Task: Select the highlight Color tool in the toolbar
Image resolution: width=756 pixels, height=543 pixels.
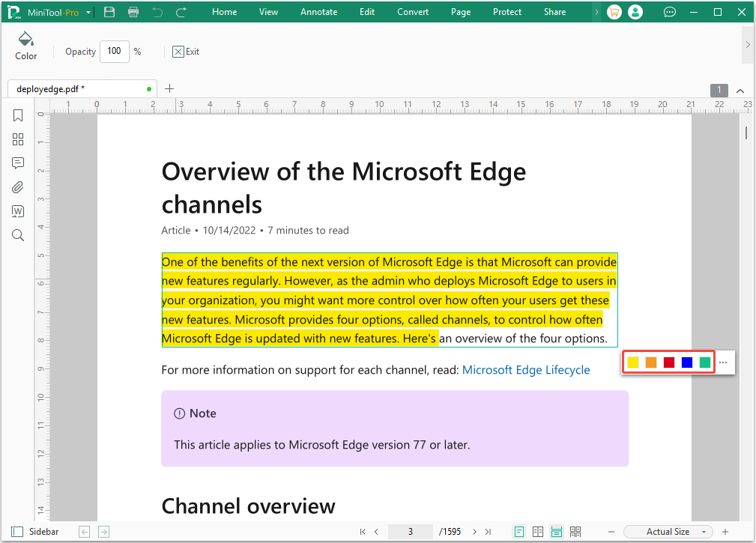Action: (x=25, y=45)
